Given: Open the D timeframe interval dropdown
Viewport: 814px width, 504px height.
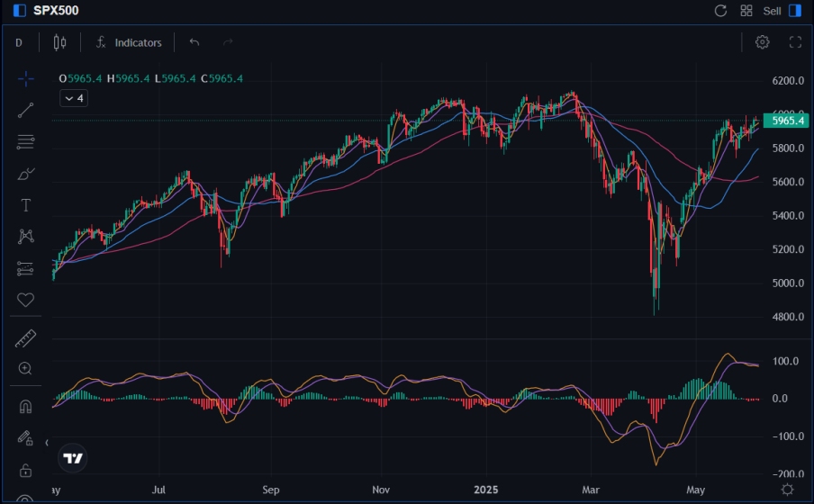Looking at the screenshot, I should click(x=19, y=42).
